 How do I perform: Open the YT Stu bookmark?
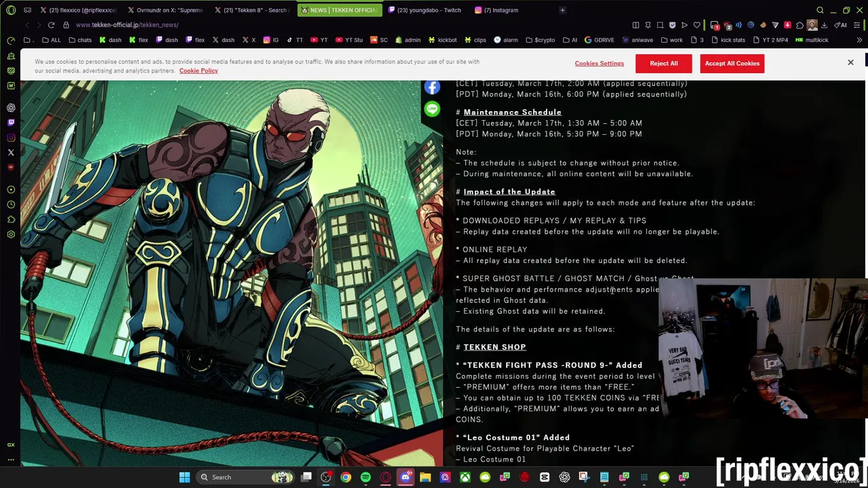tap(349, 40)
